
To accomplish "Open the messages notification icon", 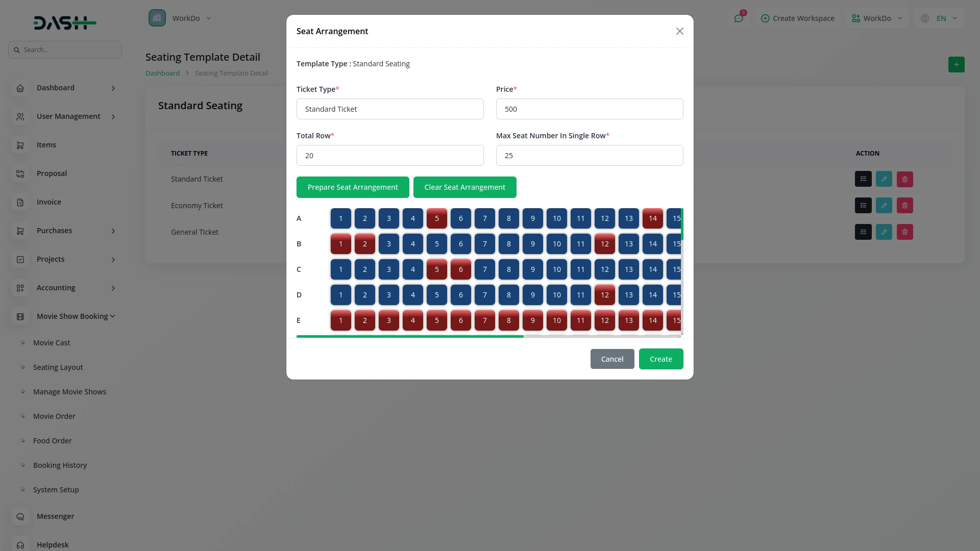I will (740, 18).
